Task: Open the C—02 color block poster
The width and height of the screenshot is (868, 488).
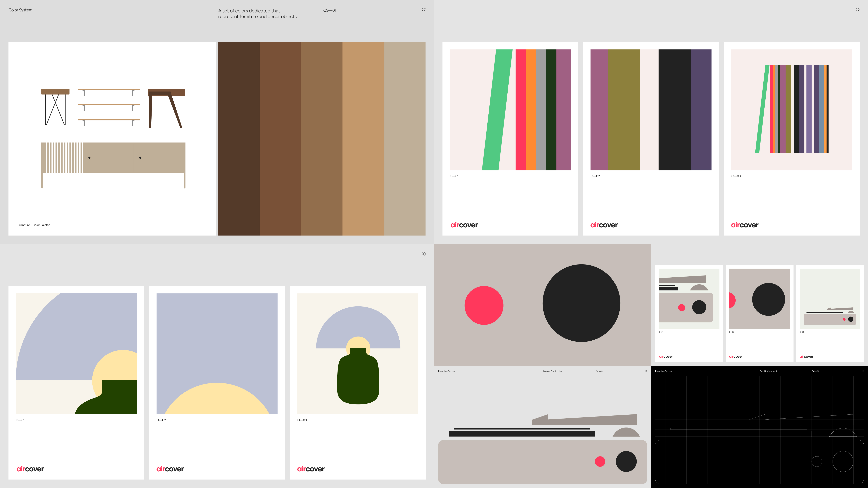Action: click(x=651, y=110)
